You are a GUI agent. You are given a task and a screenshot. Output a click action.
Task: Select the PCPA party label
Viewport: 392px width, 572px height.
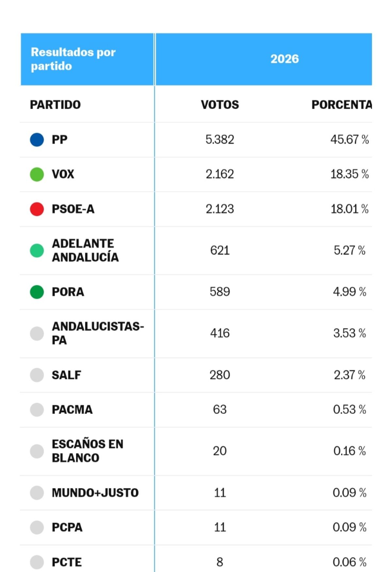pos(67,528)
